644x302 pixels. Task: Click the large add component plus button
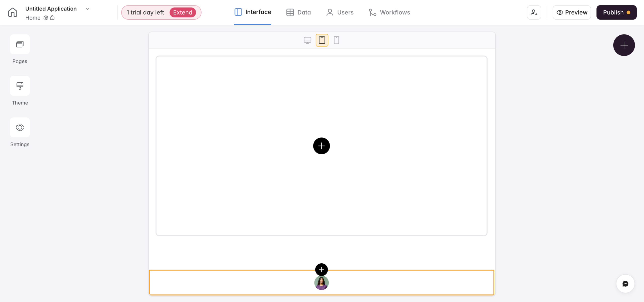tap(624, 45)
